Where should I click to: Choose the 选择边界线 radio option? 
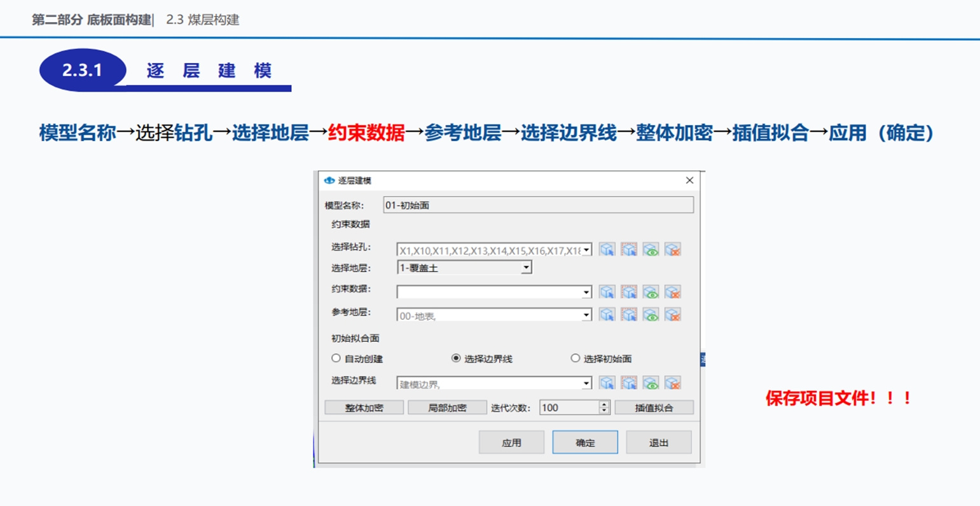point(456,359)
